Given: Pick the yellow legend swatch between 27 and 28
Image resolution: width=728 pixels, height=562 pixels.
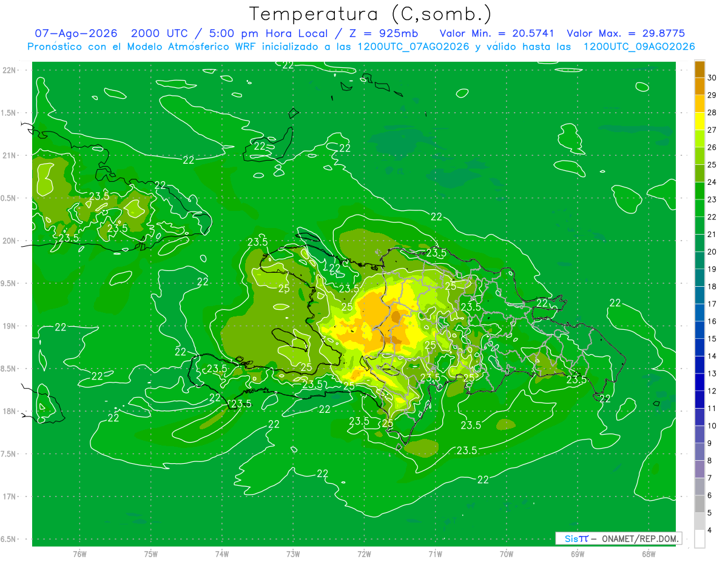Looking at the screenshot, I should point(699,121).
